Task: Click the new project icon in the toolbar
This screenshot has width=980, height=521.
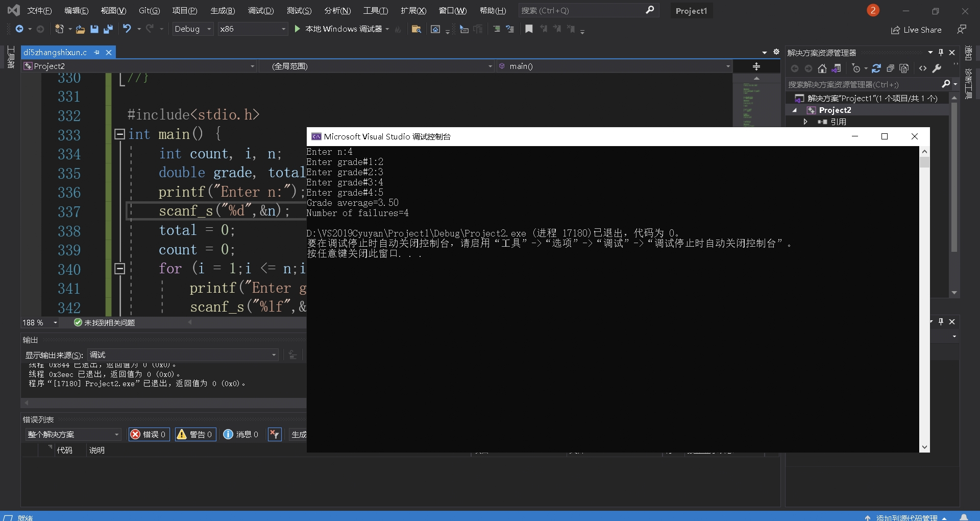Action: coord(59,29)
